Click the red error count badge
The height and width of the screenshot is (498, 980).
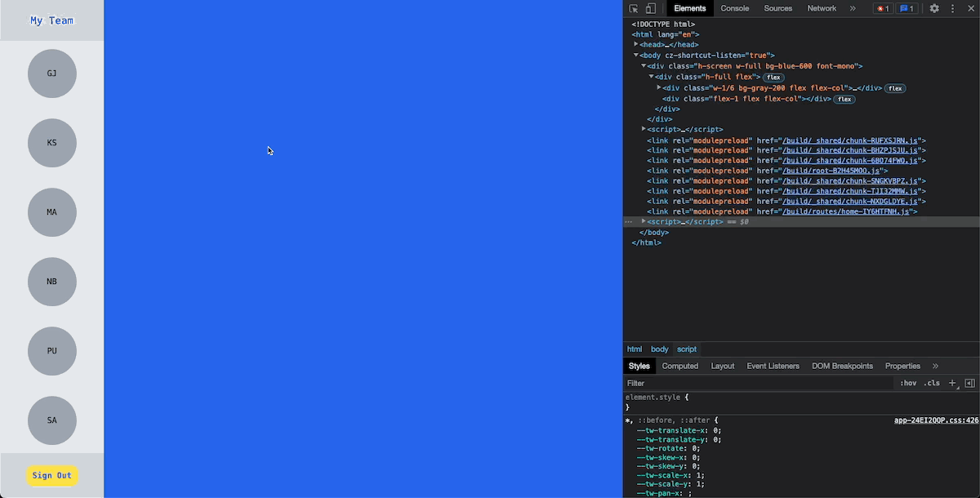pos(882,8)
